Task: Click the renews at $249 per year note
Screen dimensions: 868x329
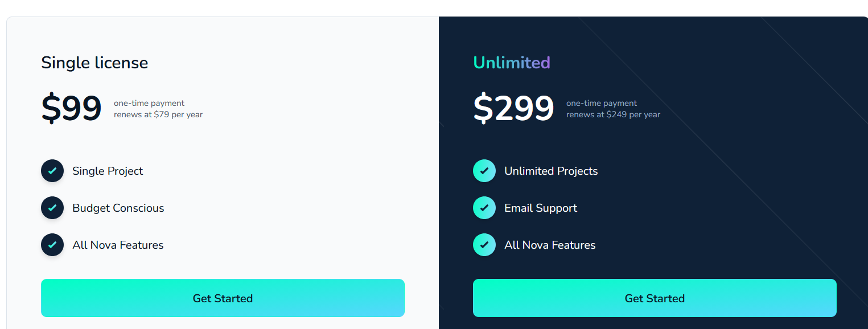Action: pos(613,114)
